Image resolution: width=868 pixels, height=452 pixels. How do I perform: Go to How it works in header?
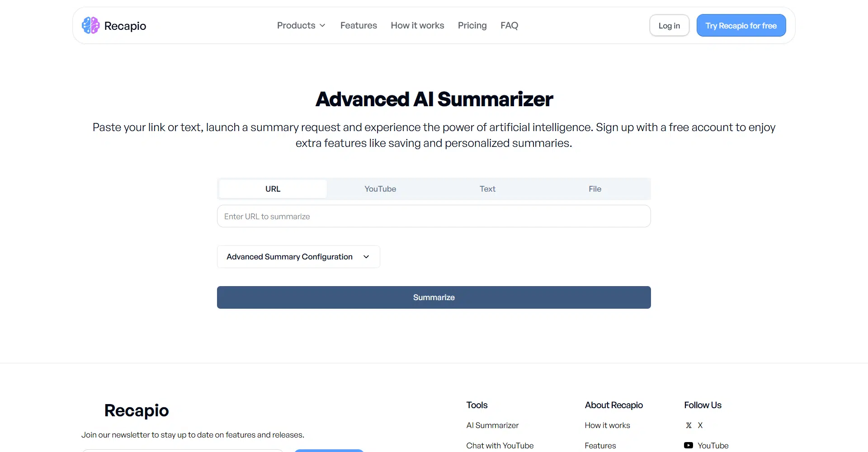417,26
